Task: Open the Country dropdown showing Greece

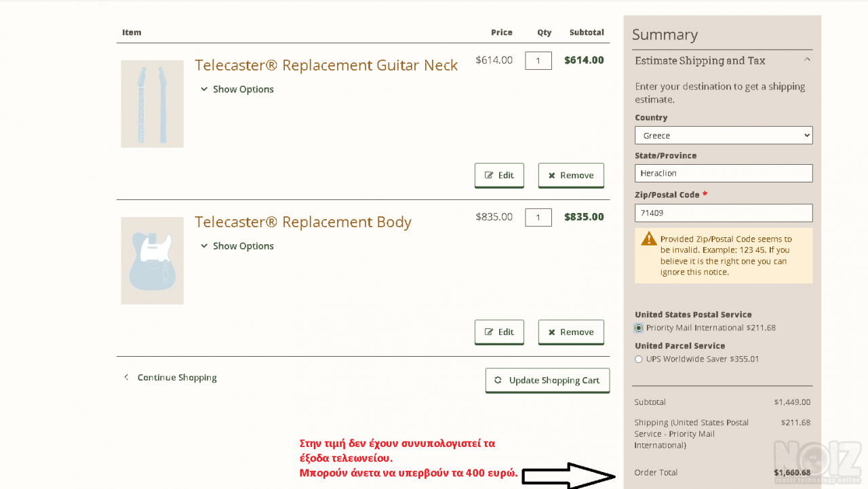Action: point(724,136)
